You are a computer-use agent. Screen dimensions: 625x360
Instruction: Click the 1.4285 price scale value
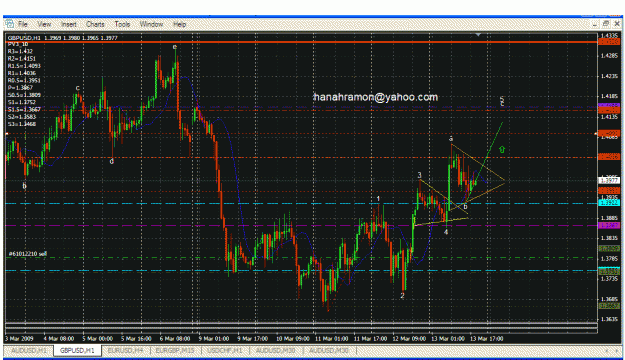pyautogui.click(x=609, y=55)
